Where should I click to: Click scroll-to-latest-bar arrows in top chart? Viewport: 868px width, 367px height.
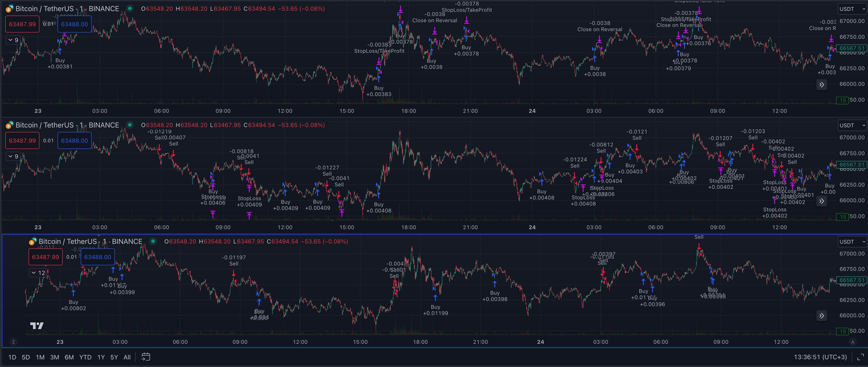click(821, 85)
